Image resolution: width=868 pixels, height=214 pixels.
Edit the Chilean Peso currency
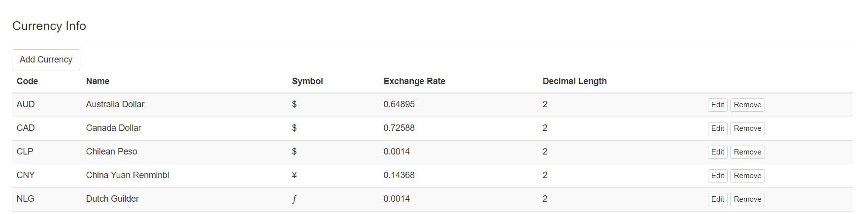click(x=717, y=152)
